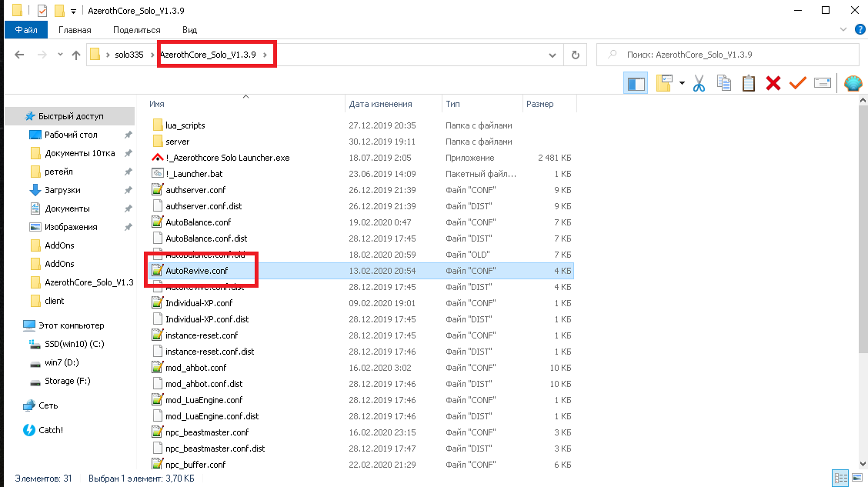Open the client folder in the navigation pane

pyautogui.click(x=54, y=301)
